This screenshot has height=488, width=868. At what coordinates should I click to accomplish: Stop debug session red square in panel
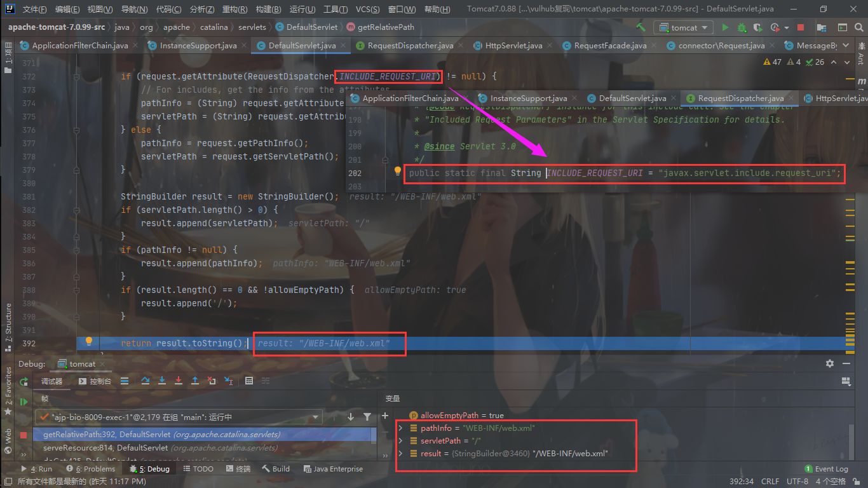(x=24, y=435)
